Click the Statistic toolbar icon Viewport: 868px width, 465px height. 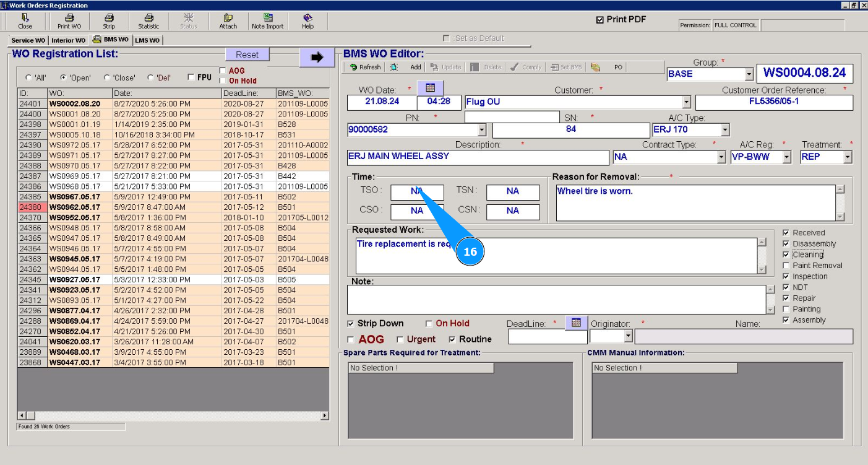point(148,21)
